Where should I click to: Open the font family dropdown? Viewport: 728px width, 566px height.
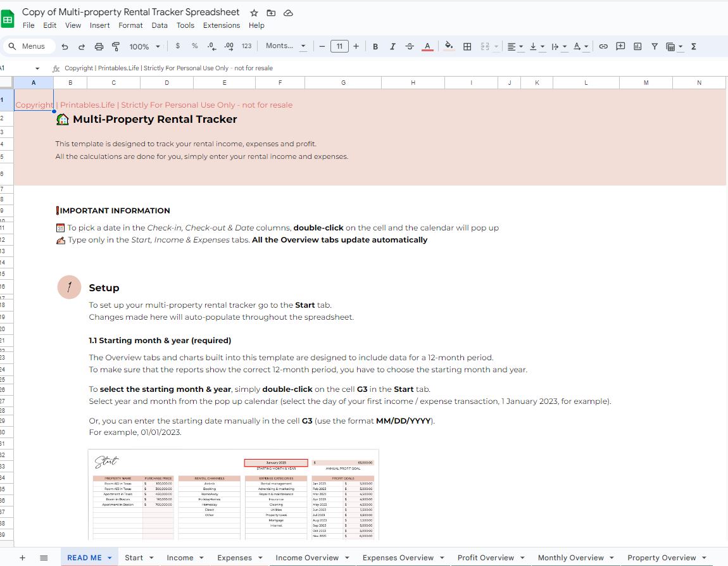tap(286, 46)
